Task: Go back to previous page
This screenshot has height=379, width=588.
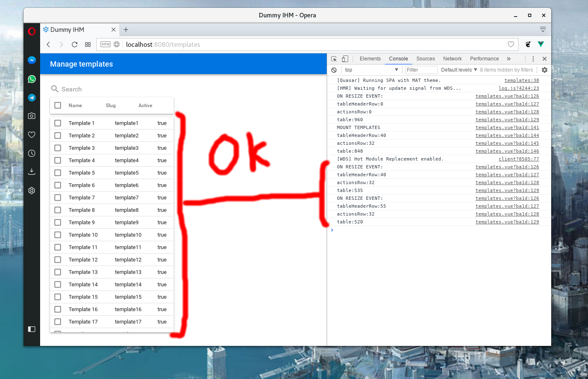Action: (x=48, y=44)
